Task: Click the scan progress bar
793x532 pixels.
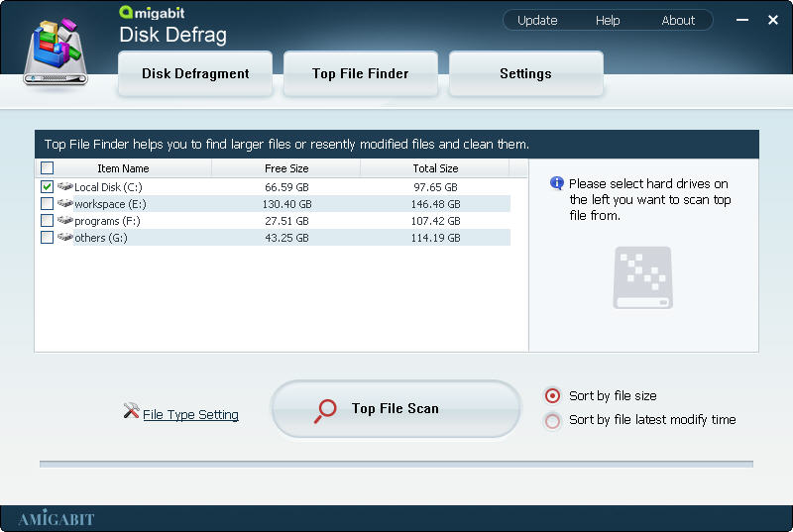Action: coord(396,464)
